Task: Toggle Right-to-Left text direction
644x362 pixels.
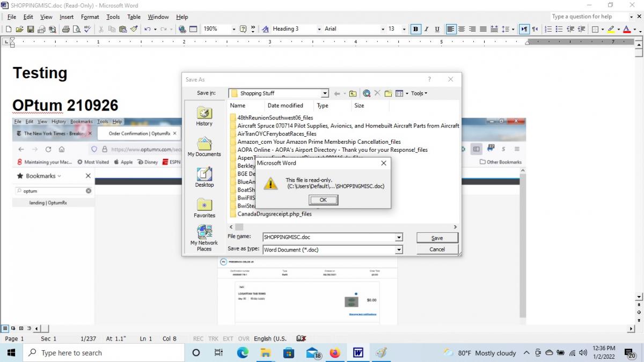Action: coord(535,29)
